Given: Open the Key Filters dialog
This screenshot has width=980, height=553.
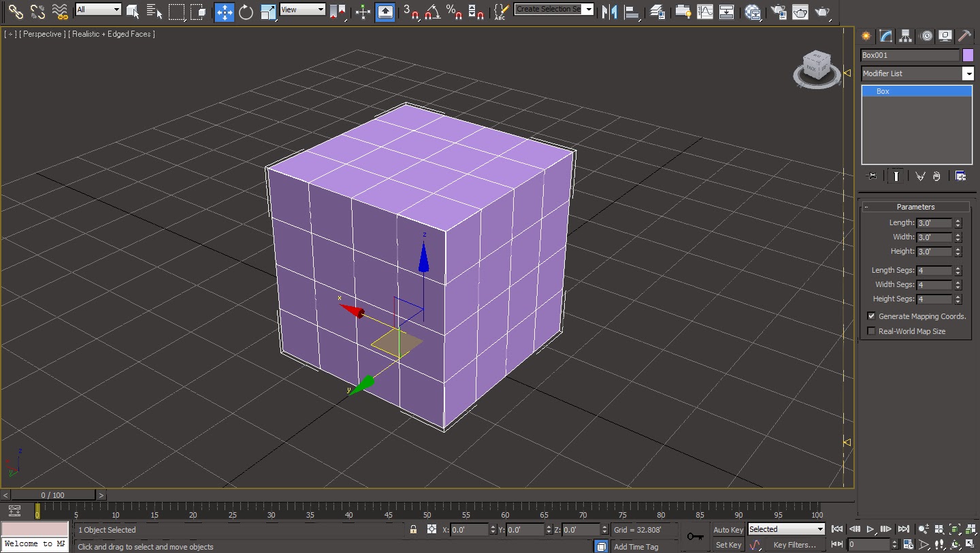Looking at the screenshot, I should 794,544.
